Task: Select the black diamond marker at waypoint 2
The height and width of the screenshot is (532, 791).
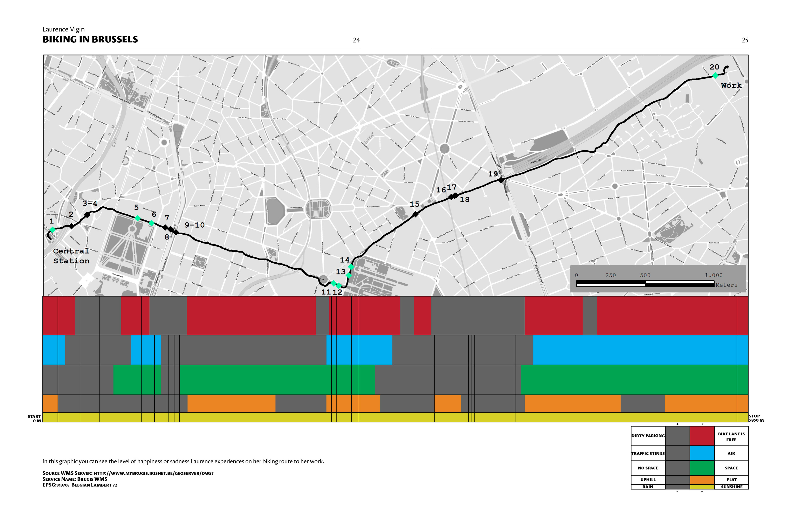Action: click(72, 226)
